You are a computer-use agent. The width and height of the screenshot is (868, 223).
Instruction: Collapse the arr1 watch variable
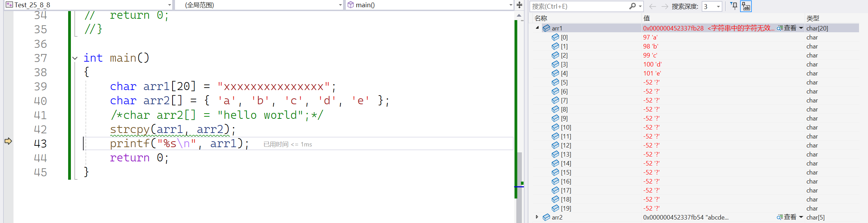click(x=537, y=28)
